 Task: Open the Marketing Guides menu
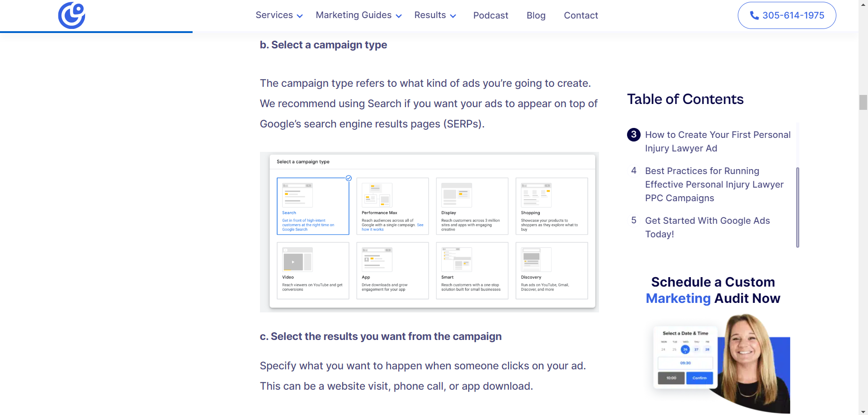pos(354,15)
